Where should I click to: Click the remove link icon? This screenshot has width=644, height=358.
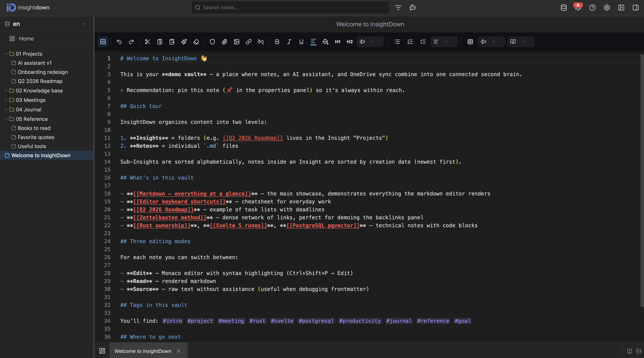(x=261, y=42)
